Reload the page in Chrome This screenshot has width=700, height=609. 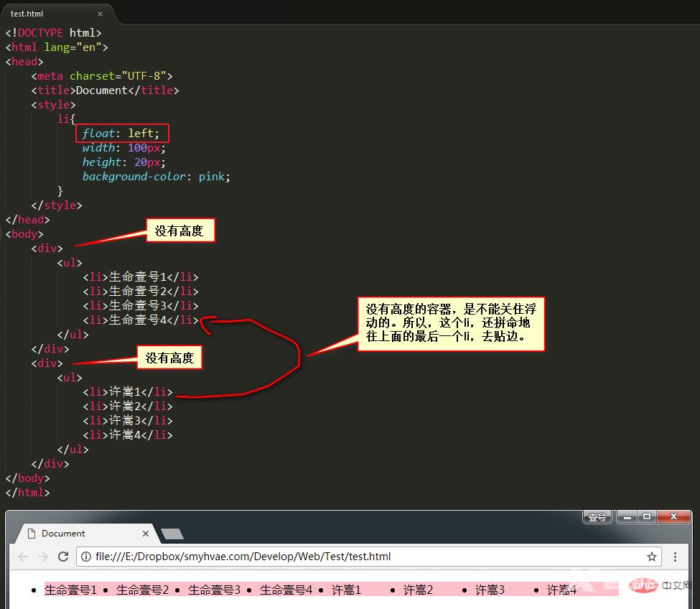[x=63, y=557]
